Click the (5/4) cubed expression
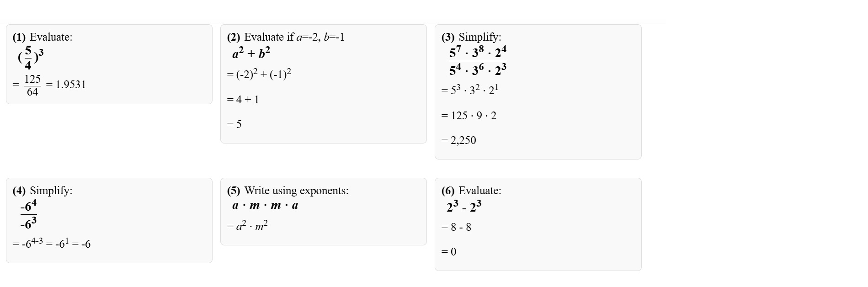 click(31, 58)
